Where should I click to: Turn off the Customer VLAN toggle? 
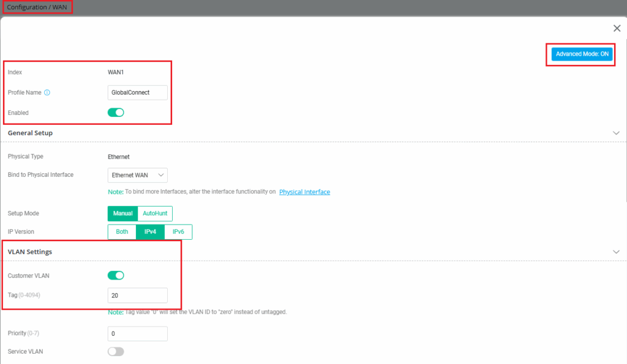click(x=116, y=275)
